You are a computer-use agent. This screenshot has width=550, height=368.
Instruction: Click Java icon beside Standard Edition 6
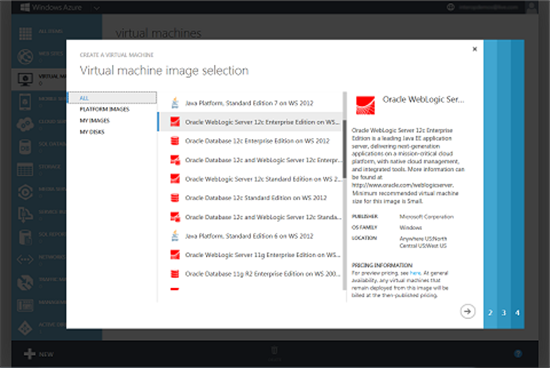point(175,236)
